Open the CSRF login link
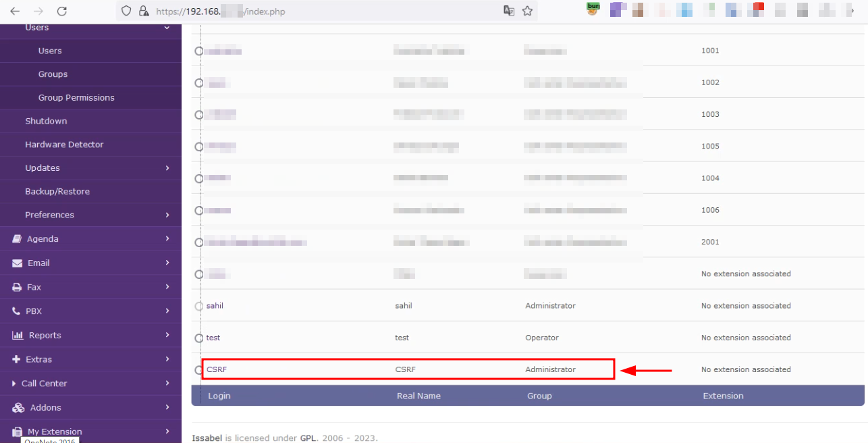This screenshot has width=868, height=443. click(x=216, y=369)
